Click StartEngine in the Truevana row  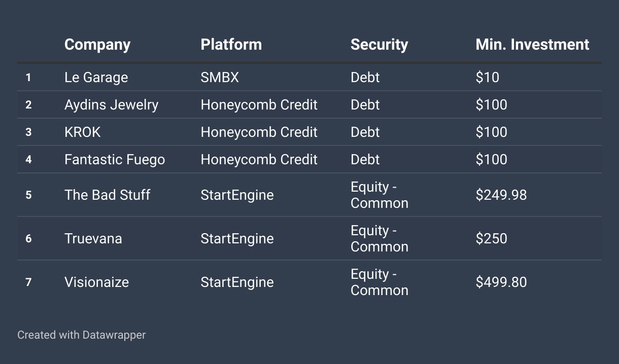[x=237, y=239]
